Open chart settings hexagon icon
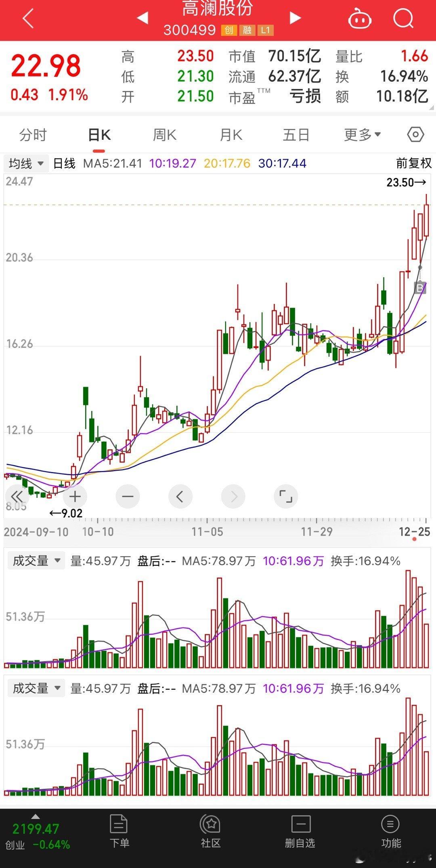Viewport: 436px width, 868px height. pos(415,135)
